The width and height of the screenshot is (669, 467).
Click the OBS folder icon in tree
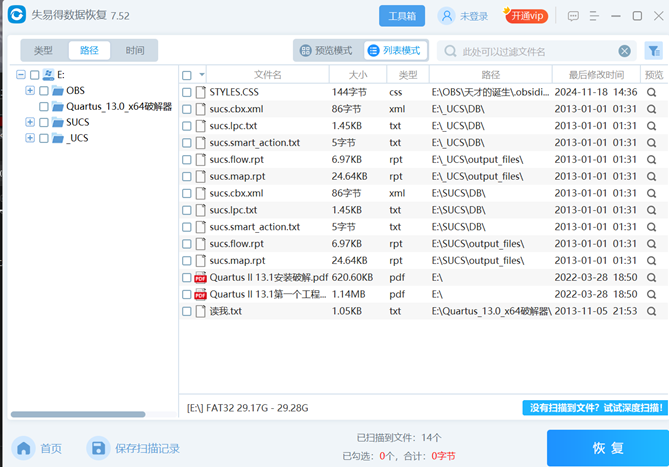58,90
